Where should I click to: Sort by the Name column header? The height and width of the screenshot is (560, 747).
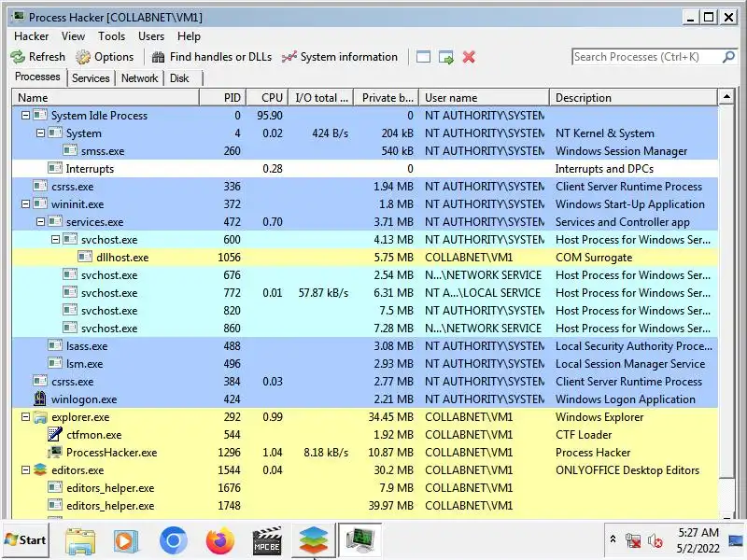pos(106,98)
